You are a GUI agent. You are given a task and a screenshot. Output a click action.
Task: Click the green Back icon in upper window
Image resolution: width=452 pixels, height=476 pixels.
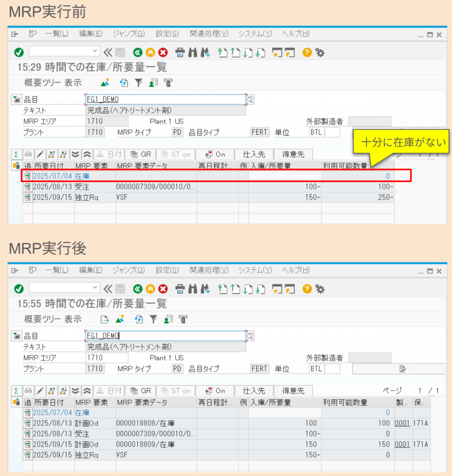pos(138,53)
